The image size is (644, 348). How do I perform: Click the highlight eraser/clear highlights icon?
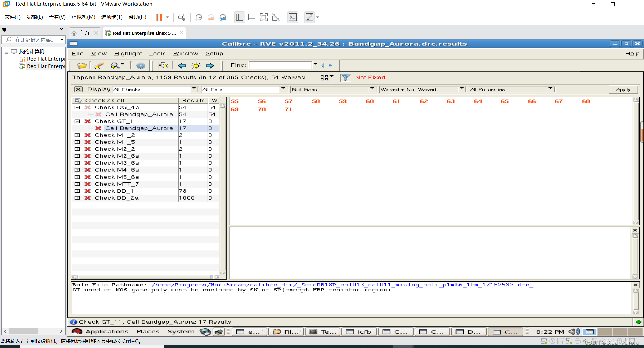99,65
